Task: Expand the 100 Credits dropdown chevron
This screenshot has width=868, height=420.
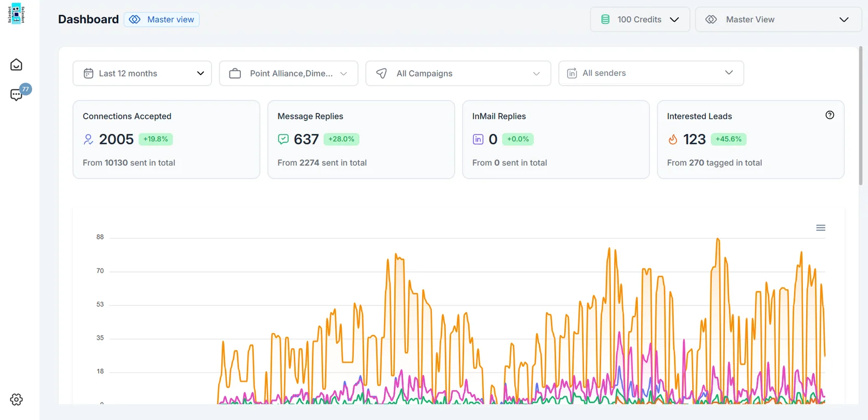Action: [674, 20]
